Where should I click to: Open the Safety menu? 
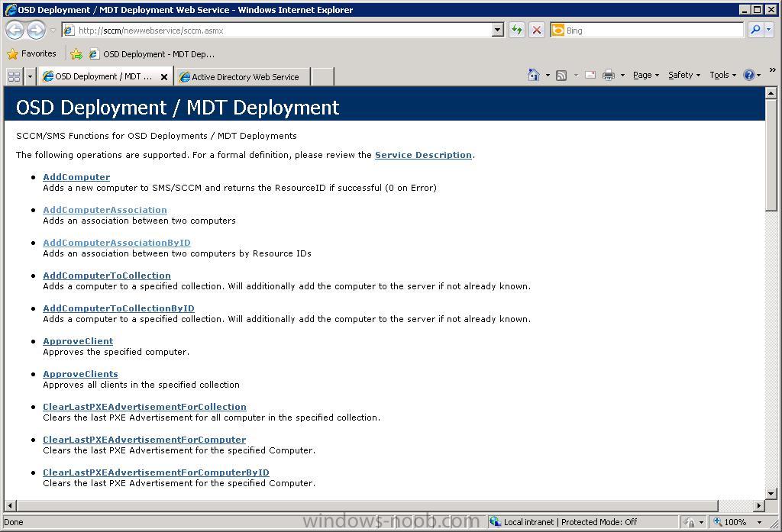pos(684,75)
